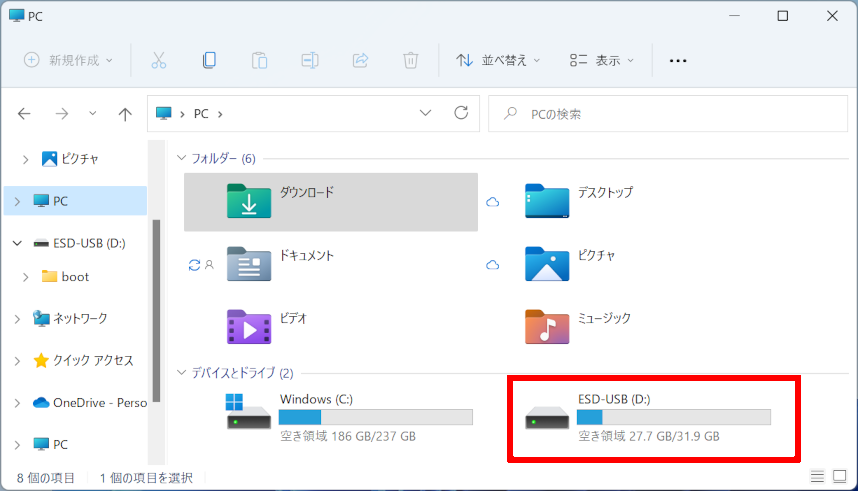Image resolution: width=858 pixels, height=491 pixels.
Task: Open the 並べ替え sort menu
Action: tap(498, 60)
